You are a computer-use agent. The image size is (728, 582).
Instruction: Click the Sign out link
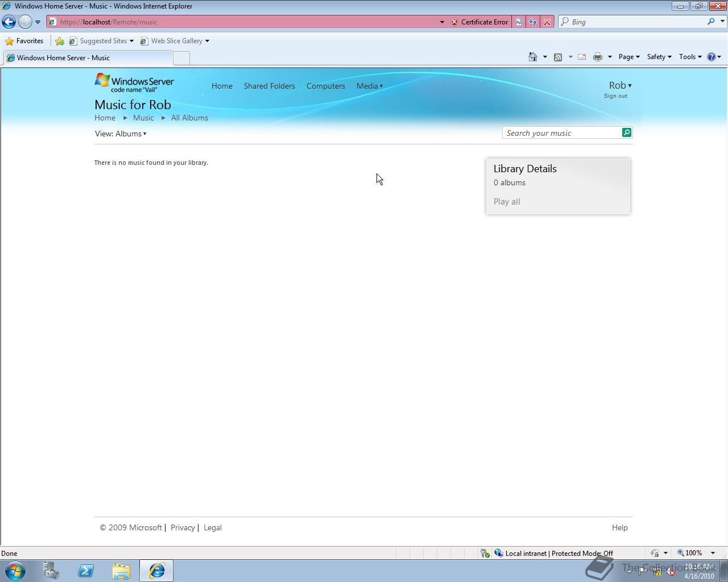pyautogui.click(x=615, y=96)
